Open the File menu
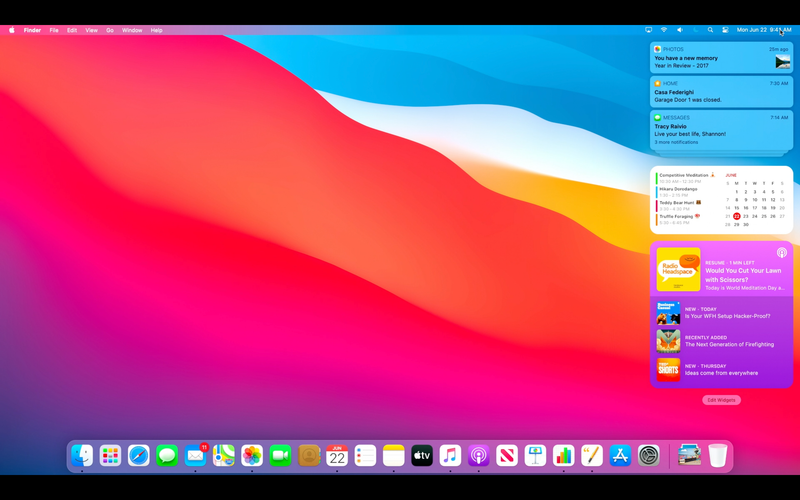 coord(54,30)
